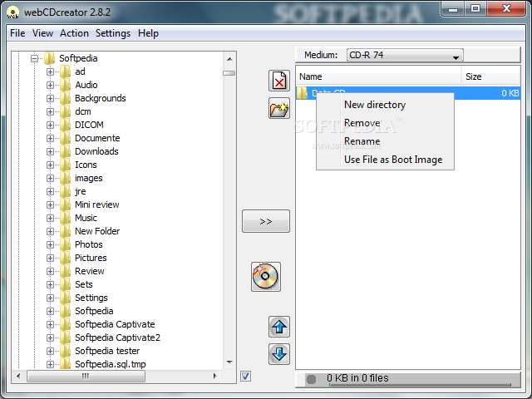Select the Softpedia Captivate2 folder
This screenshot has height=399, width=532.
click(x=117, y=337)
